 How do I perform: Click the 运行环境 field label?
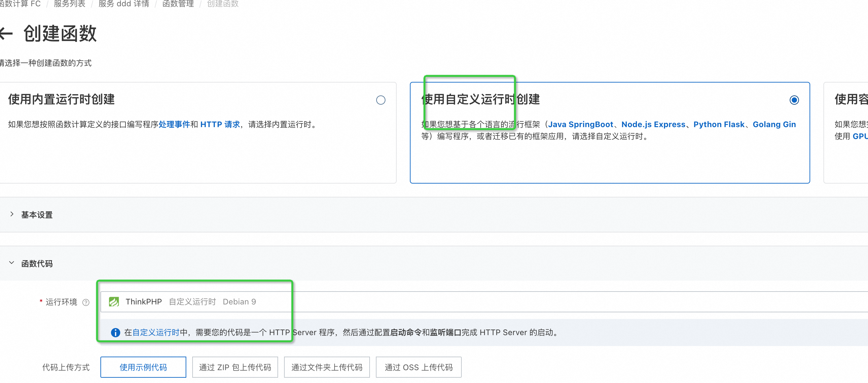point(61,302)
